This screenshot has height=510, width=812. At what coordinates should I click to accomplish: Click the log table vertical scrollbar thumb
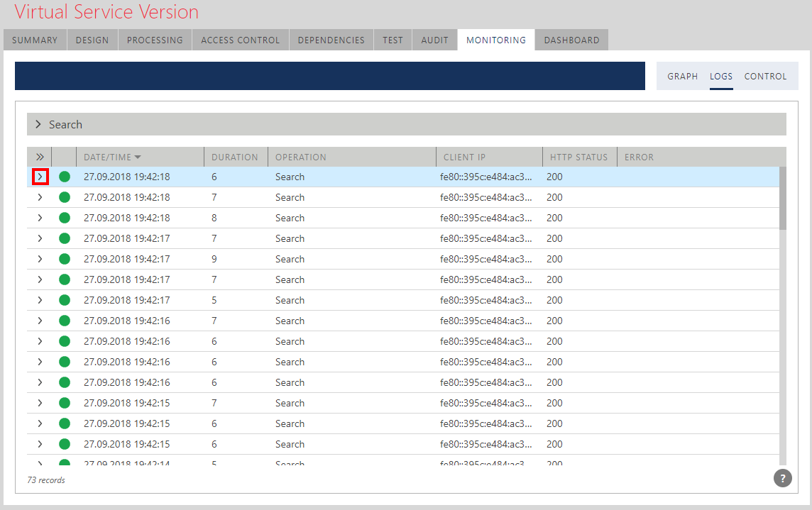point(782,199)
